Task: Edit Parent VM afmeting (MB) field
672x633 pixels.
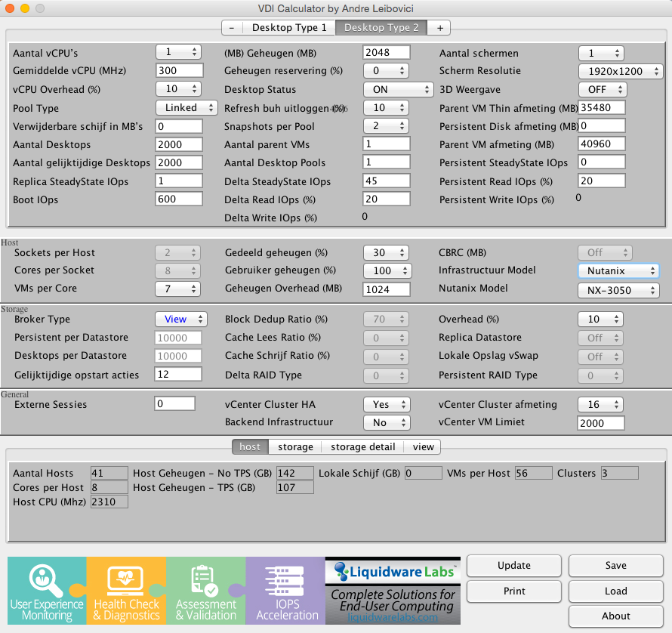Action: 602,144
